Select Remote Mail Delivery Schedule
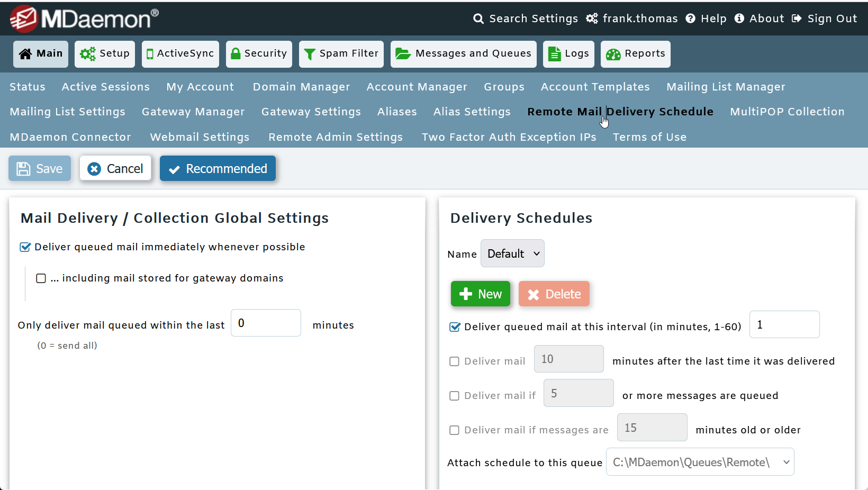The height and width of the screenshot is (490, 868). [x=620, y=112]
